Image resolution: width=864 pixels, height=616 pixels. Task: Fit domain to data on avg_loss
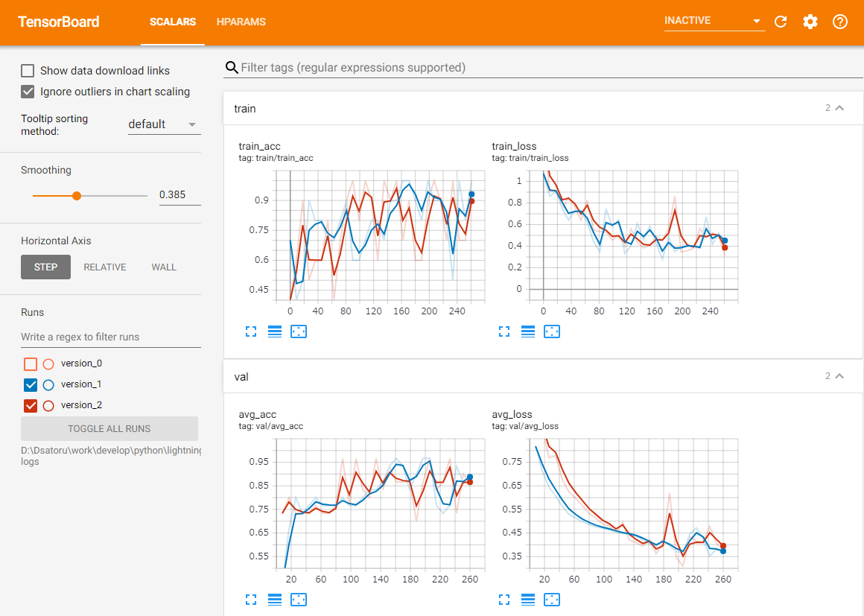coord(552,600)
